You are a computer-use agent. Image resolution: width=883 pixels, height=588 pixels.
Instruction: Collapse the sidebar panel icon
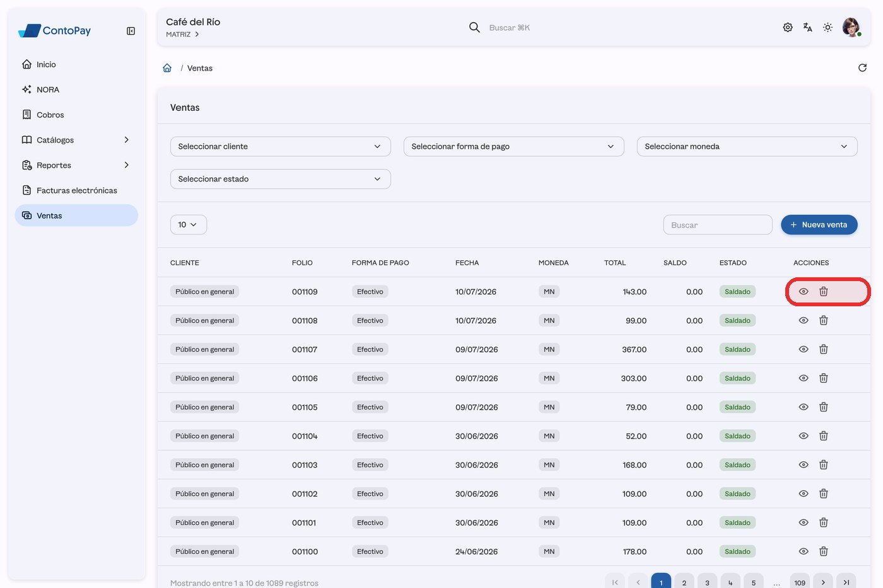click(131, 31)
